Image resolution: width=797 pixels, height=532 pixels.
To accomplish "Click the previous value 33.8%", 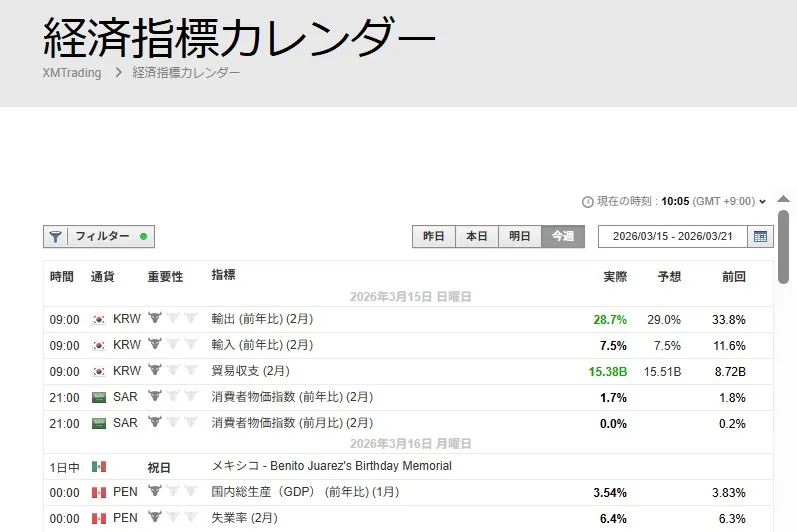I will click(729, 320).
